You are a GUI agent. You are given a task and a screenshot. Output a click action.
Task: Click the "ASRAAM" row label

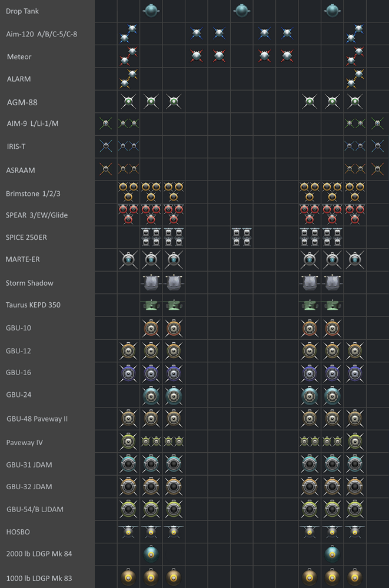tap(21, 171)
